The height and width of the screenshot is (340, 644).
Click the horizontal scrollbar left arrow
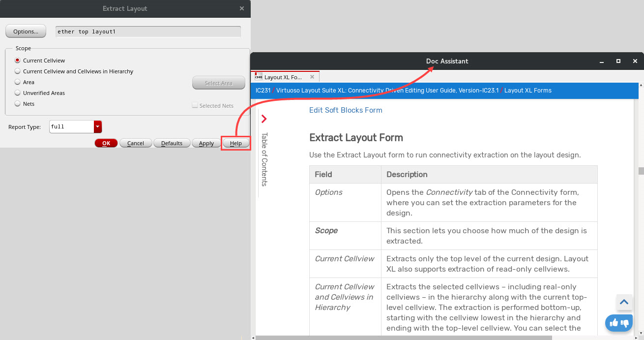point(253,338)
